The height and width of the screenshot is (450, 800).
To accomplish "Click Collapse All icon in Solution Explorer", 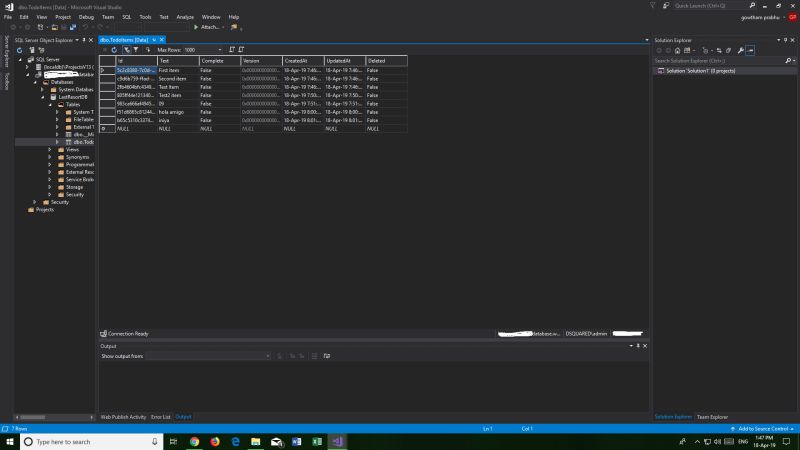I will [x=729, y=51].
